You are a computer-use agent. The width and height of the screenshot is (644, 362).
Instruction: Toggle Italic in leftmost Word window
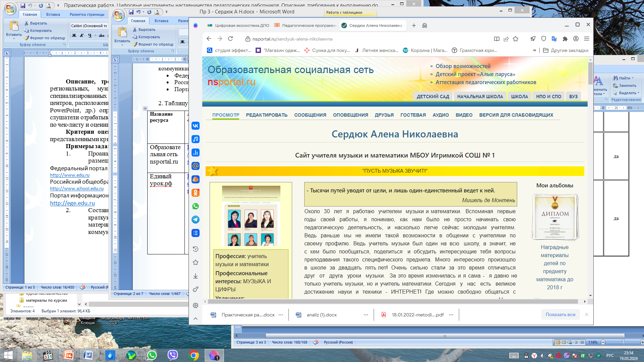[82, 35]
